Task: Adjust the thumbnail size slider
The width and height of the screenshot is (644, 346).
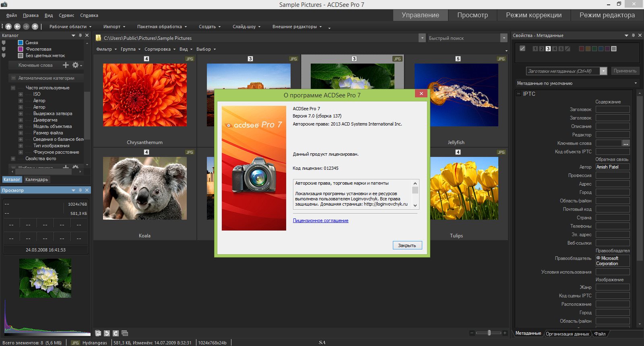Action: [x=489, y=333]
